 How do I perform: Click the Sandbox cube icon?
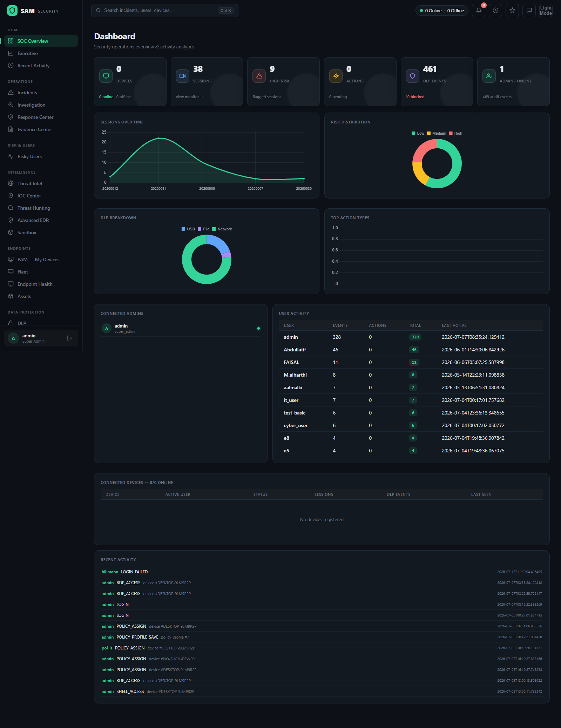(11, 232)
